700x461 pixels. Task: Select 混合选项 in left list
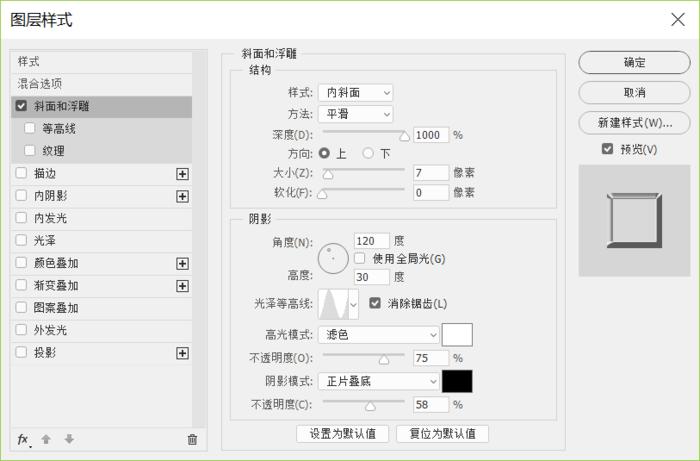(x=102, y=84)
